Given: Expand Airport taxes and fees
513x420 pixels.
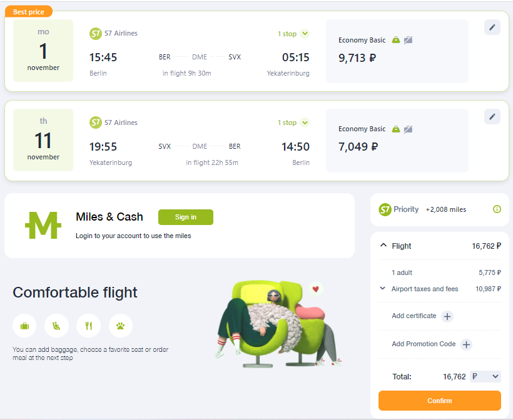Looking at the screenshot, I should pos(382,288).
